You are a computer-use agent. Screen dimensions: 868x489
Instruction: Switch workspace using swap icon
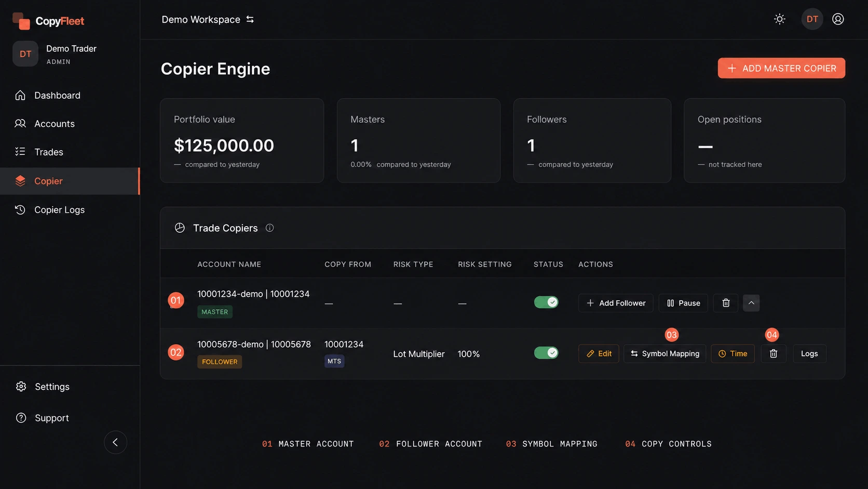tap(250, 19)
